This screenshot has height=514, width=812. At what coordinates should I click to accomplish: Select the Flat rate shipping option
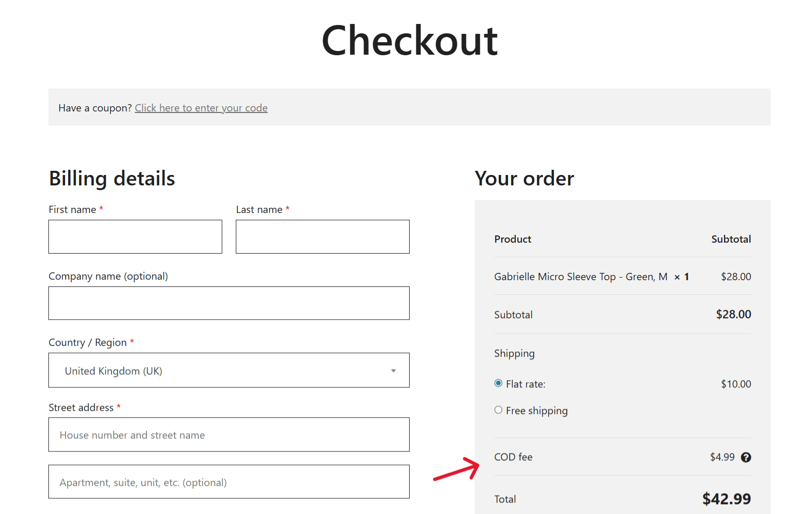(498, 383)
